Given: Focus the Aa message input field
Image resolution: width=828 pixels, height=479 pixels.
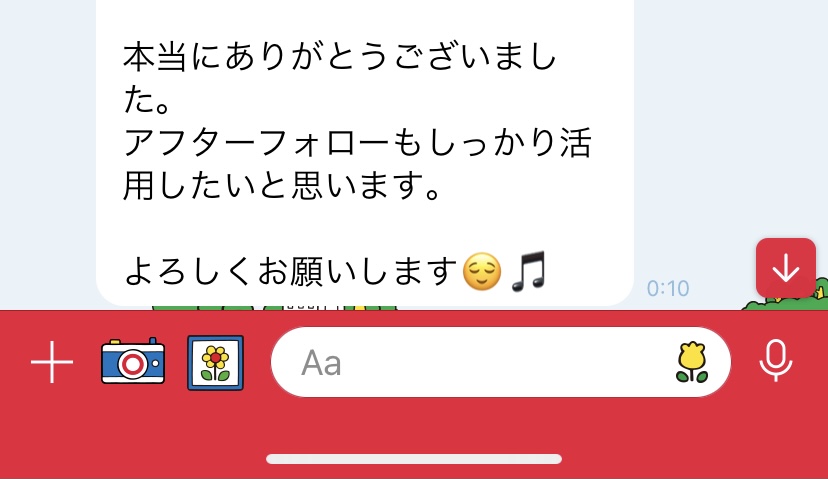Looking at the screenshot, I should (501, 362).
